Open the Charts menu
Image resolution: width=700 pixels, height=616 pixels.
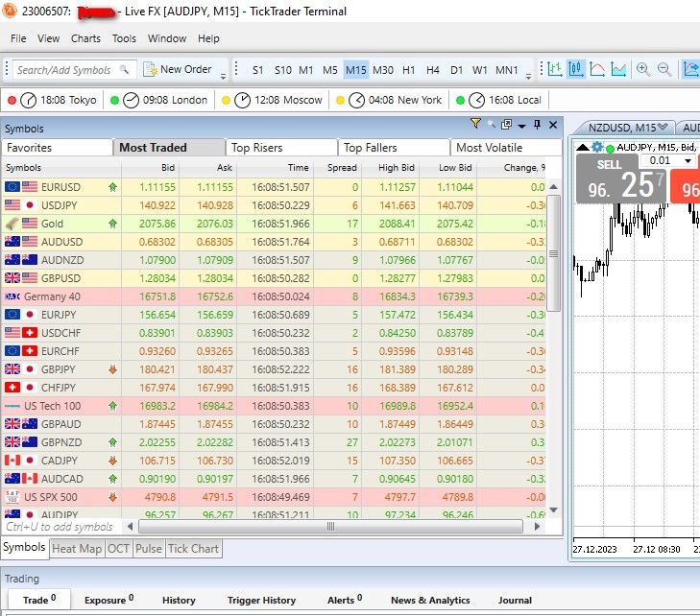pyautogui.click(x=85, y=38)
